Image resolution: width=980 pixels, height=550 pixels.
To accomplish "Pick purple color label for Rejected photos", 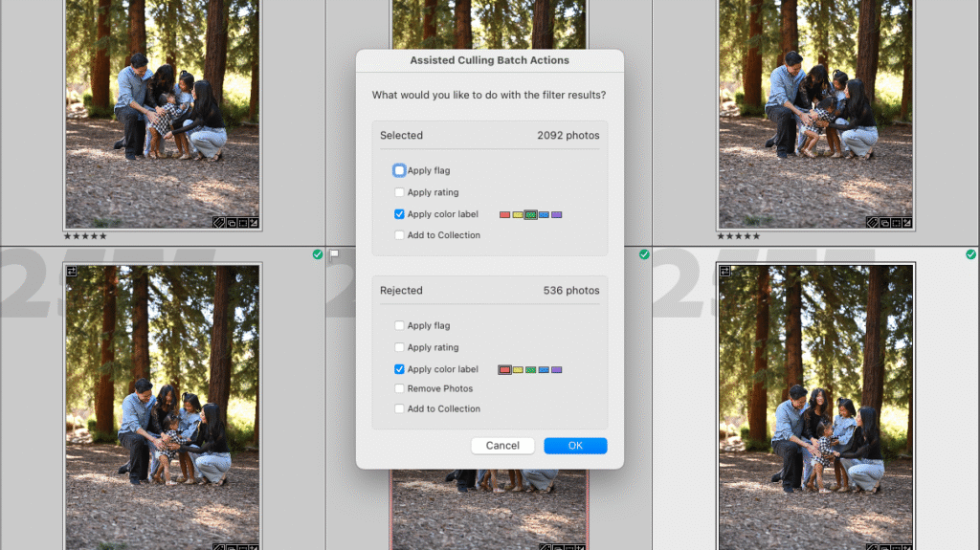I will (x=557, y=370).
